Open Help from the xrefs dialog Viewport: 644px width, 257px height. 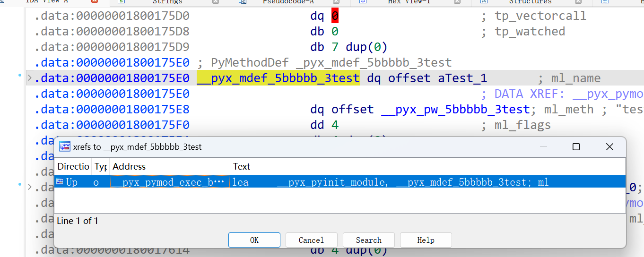click(x=426, y=240)
